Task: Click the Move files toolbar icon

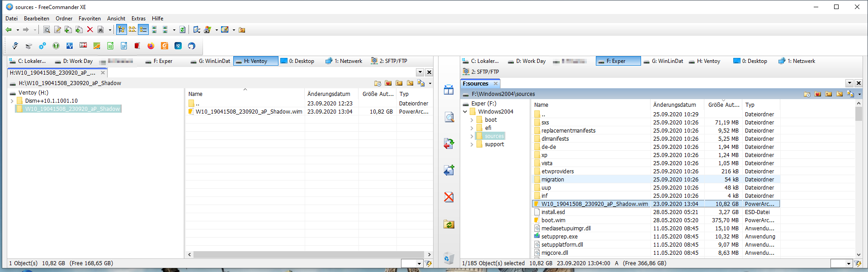Action: (79, 30)
